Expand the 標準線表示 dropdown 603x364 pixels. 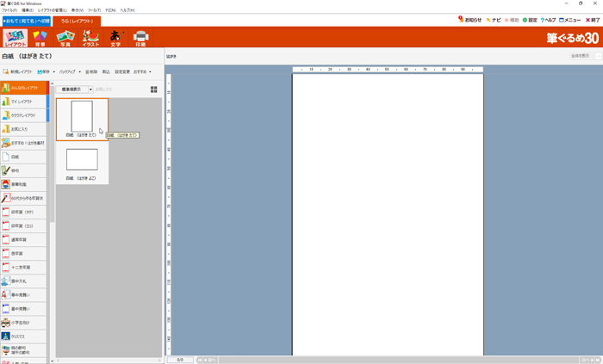(90, 89)
